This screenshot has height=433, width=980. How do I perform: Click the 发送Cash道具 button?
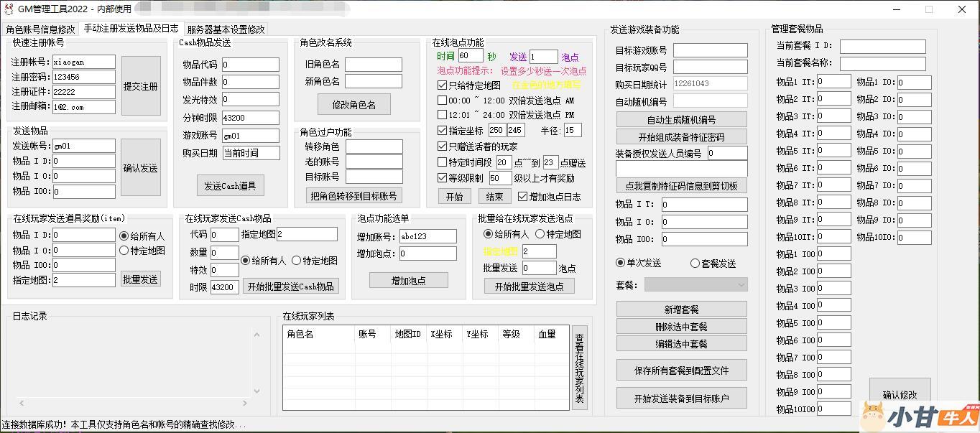[230, 186]
